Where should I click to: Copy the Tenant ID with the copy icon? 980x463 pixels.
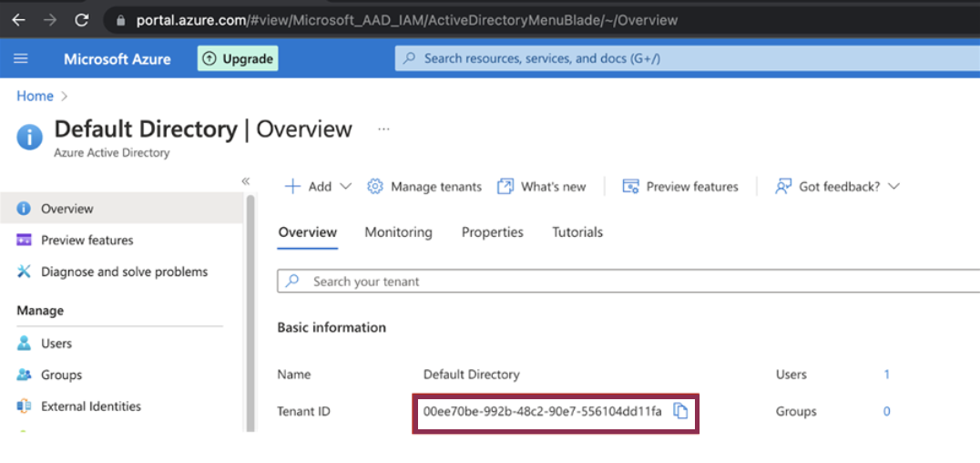[x=680, y=411]
